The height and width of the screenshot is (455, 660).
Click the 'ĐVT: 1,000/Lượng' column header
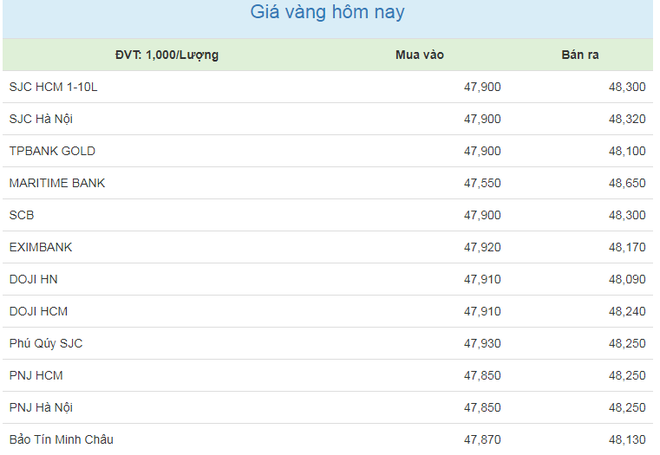(x=167, y=55)
